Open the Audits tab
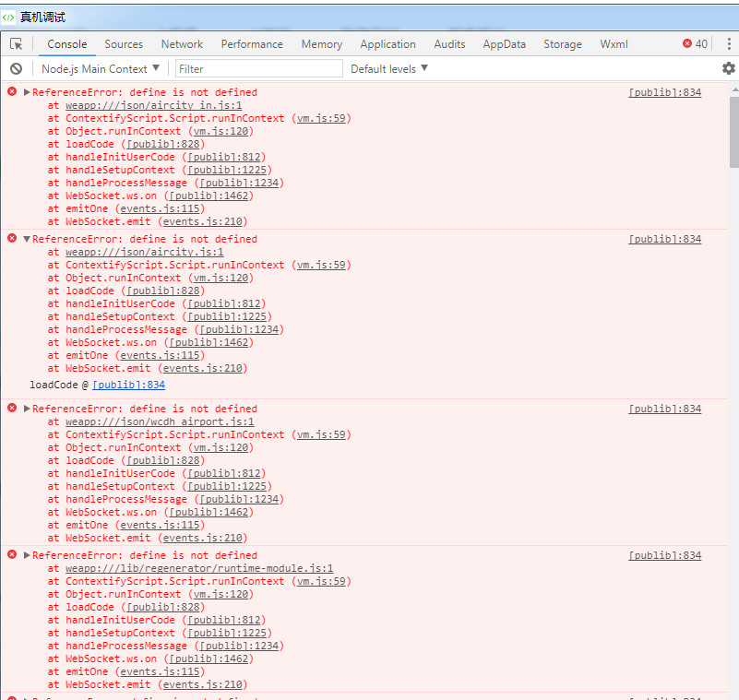Image resolution: width=739 pixels, height=700 pixels. pyautogui.click(x=449, y=44)
